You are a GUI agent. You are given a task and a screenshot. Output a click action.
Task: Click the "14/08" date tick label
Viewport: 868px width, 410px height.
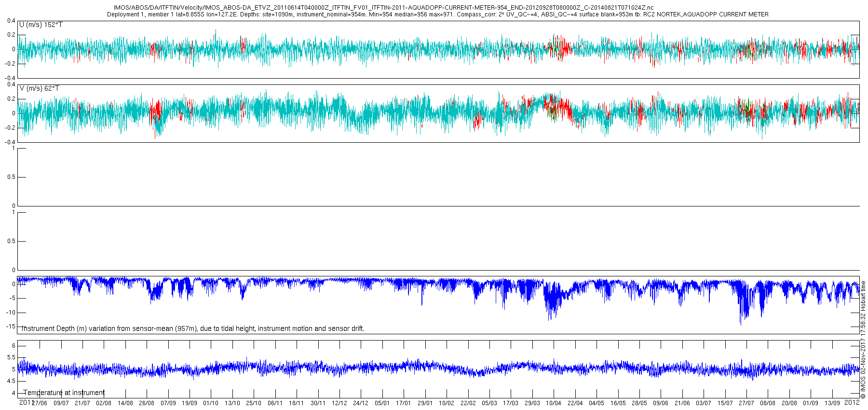click(x=125, y=403)
